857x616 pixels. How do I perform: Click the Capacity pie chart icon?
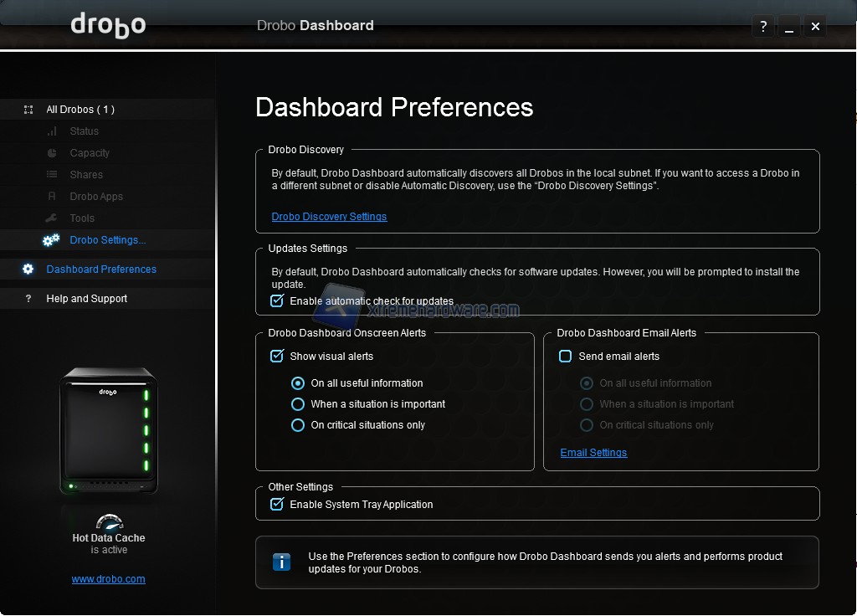(52, 153)
